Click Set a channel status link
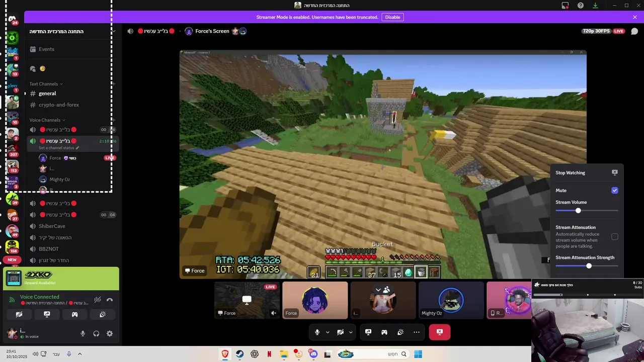This screenshot has height=362, width=644. point(59,148)
